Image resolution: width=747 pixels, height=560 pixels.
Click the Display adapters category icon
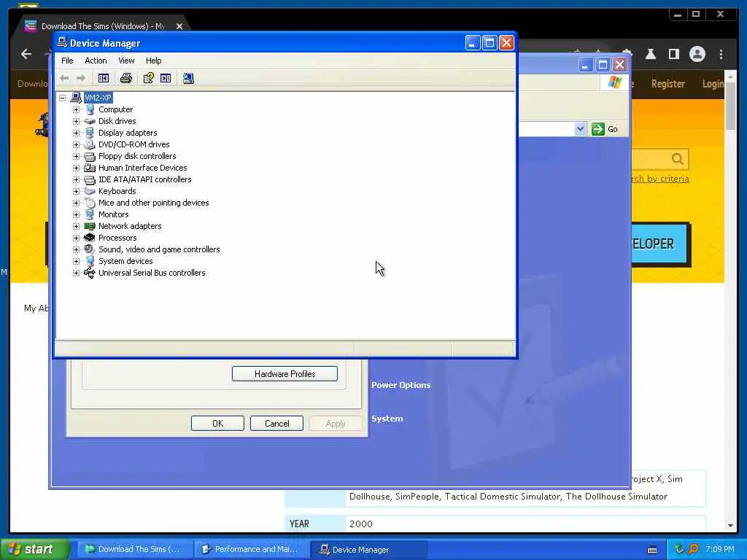click(x=90, y=133)
